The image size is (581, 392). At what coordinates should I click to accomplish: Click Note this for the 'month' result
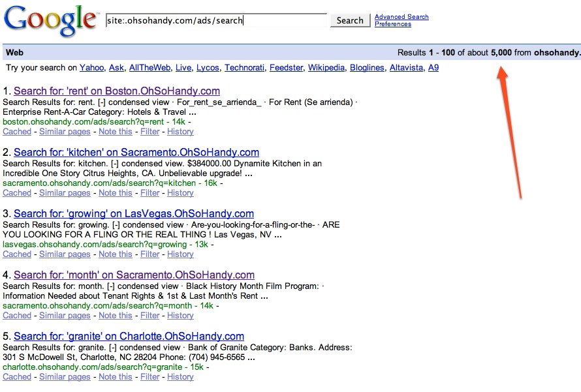coord(116,316)
